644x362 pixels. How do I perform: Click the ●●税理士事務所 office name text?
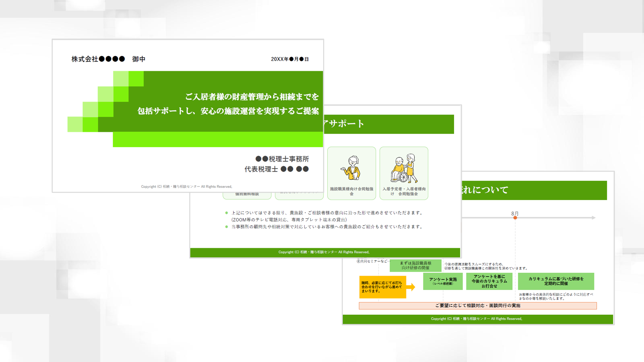click(282, 159)
